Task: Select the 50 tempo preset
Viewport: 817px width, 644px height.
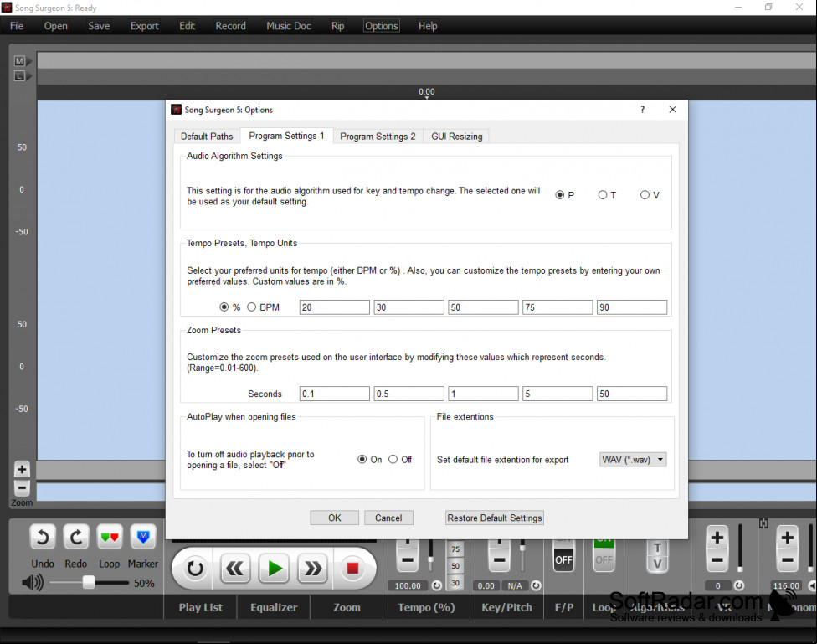Action: [x=455, y=566]
